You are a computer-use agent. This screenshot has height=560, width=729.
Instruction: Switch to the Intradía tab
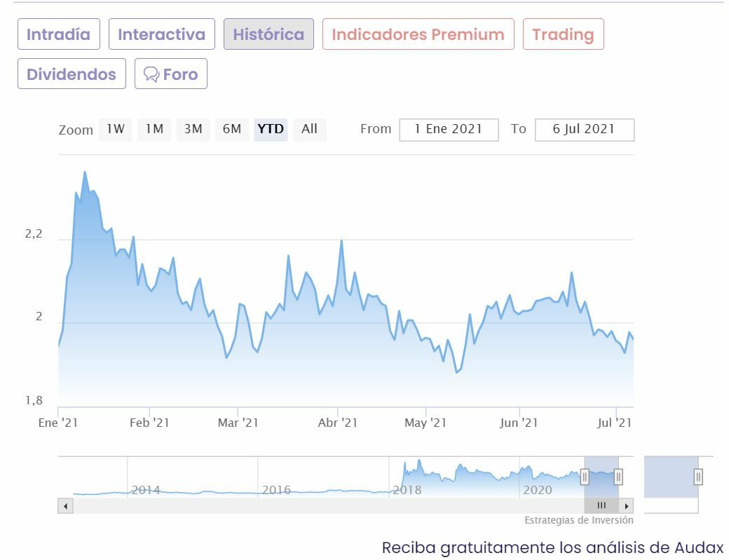coord(59,34)
